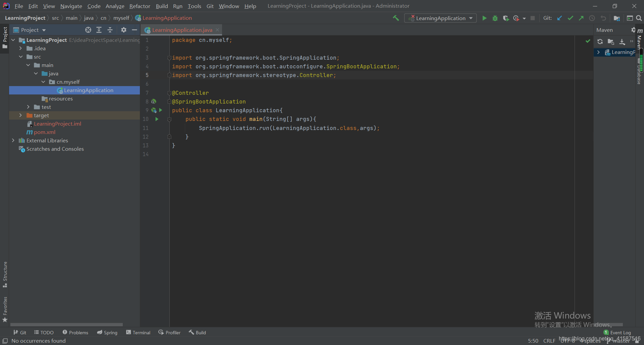This screenshot has width=644, height=345.
Task: Open the Refactor menu
Action: click(140, 6)
